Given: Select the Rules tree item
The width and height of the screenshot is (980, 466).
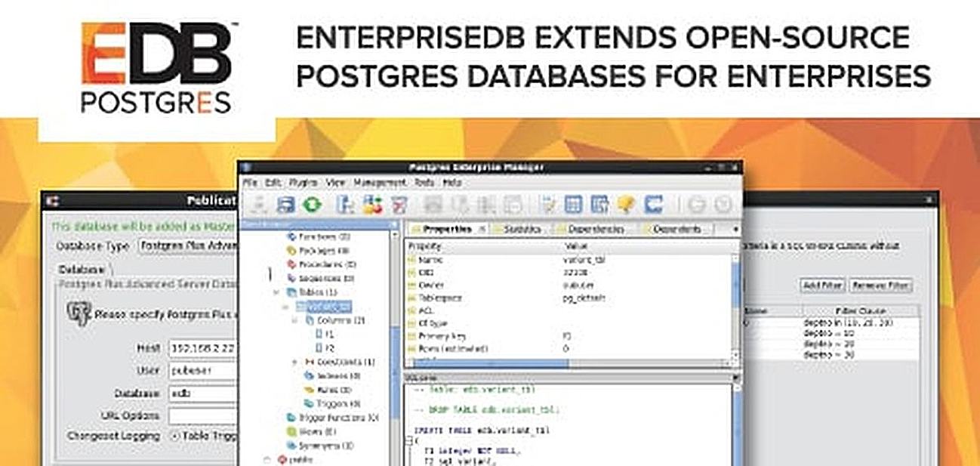Looking at the screenshot, I should coord(327,390).
